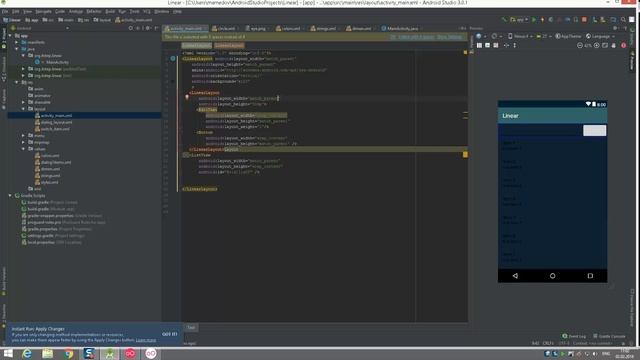Open Gradle Console from the status bar

coord(609,336)
